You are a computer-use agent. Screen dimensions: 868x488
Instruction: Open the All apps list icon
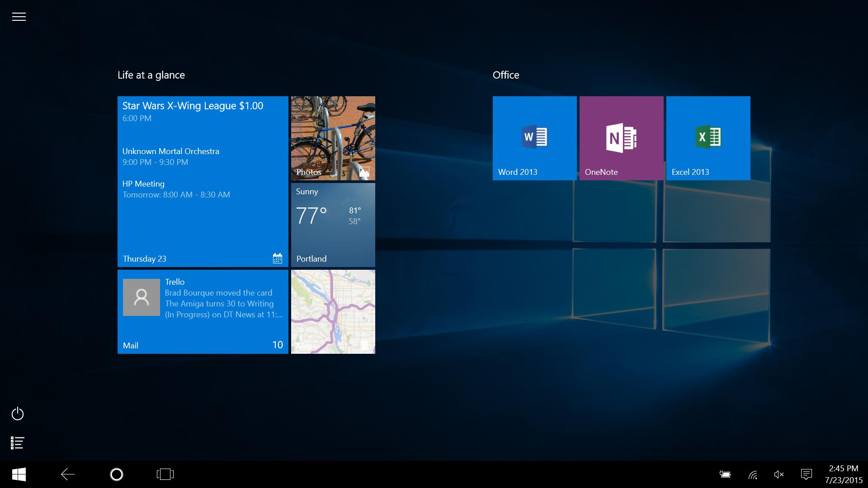tap(17, 443)
